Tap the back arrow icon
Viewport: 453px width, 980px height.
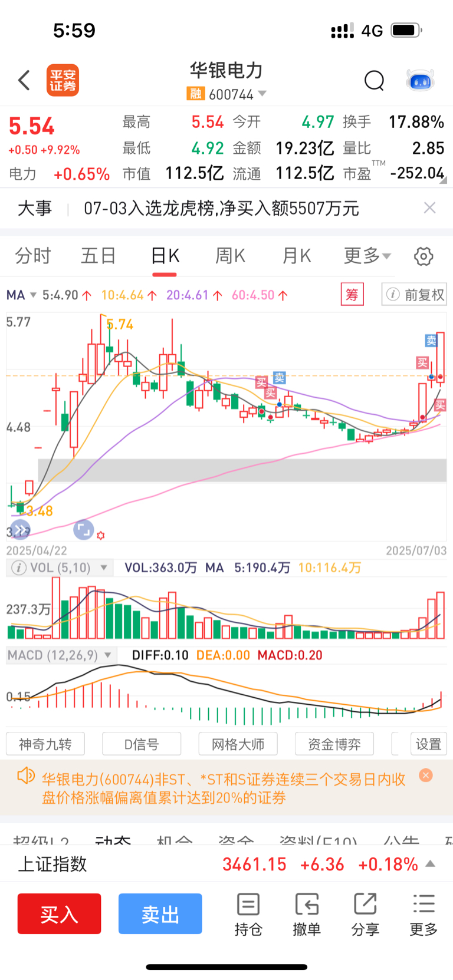point(24,80)
